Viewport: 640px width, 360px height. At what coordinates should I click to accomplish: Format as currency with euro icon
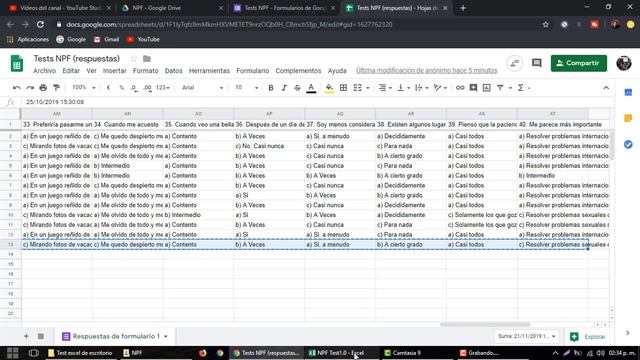[108, 88]
